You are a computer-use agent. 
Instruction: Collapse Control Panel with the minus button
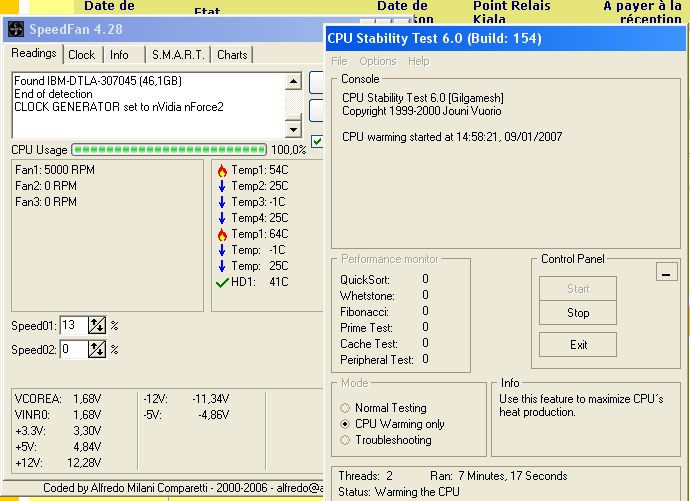666,271
